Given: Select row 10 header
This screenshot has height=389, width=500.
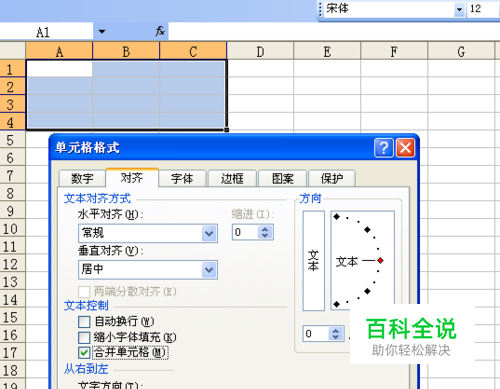Looking at the screenshot, I should pyautogui.click(x=13, y=228).
